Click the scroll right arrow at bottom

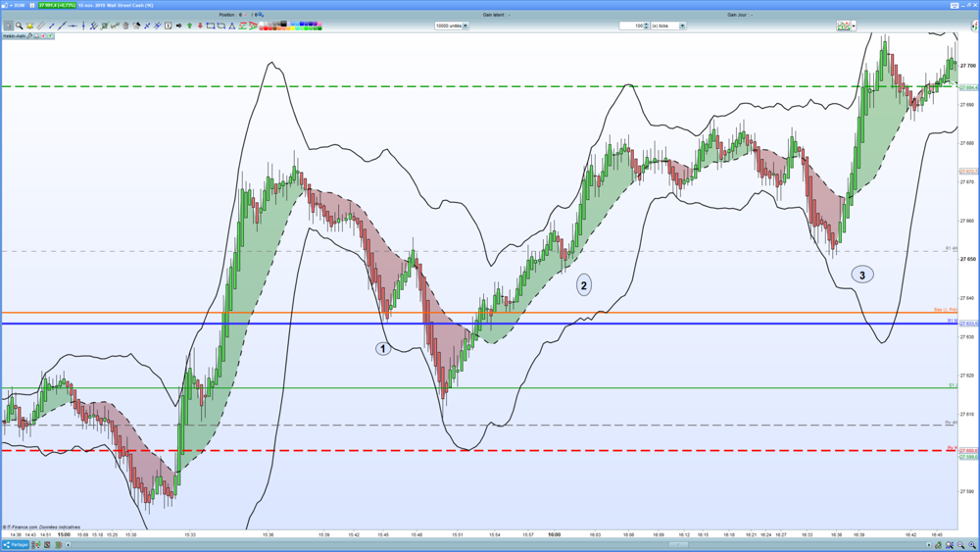tap(928, 545)
